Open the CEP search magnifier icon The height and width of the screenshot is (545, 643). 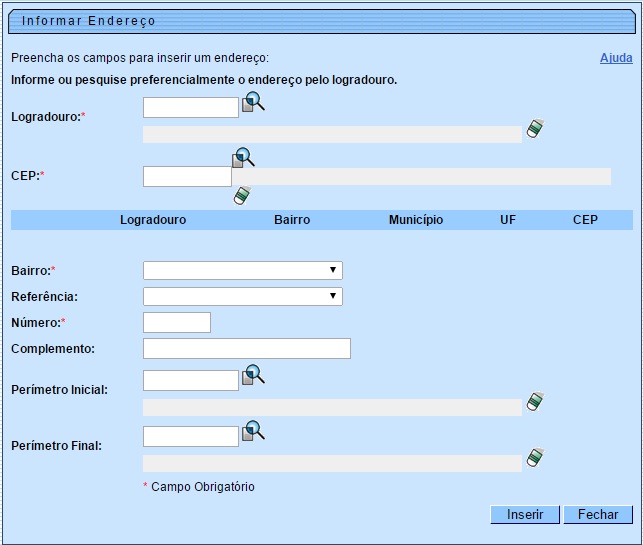pyautogui.click(x=244, y=158)
